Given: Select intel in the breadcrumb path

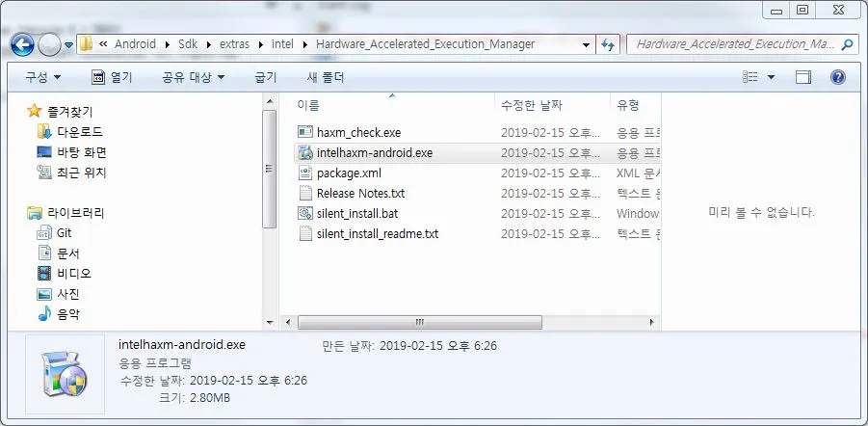Looking at the screenshot, I should 282,44.
